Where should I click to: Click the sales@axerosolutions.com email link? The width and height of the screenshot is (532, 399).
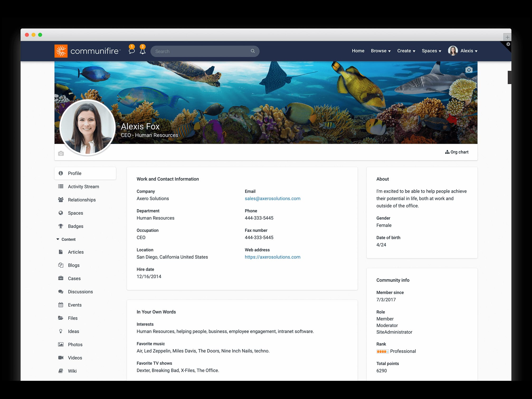272,198
